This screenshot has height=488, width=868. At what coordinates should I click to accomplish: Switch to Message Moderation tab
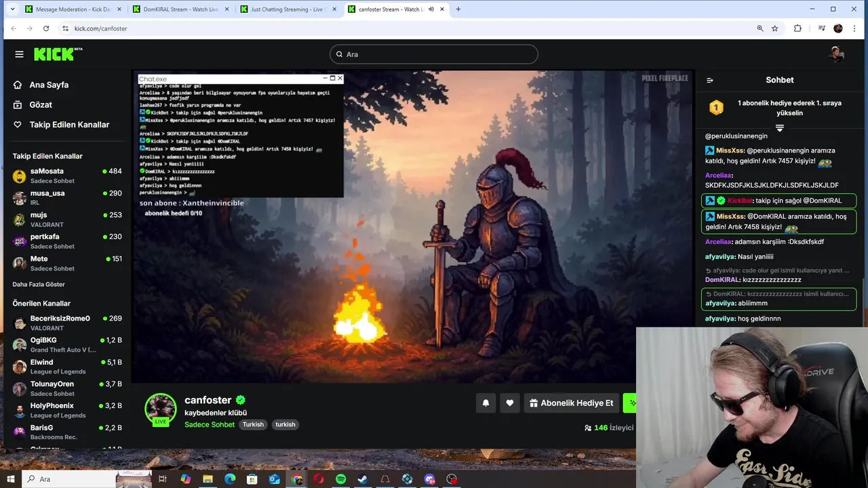pos(73,9)
